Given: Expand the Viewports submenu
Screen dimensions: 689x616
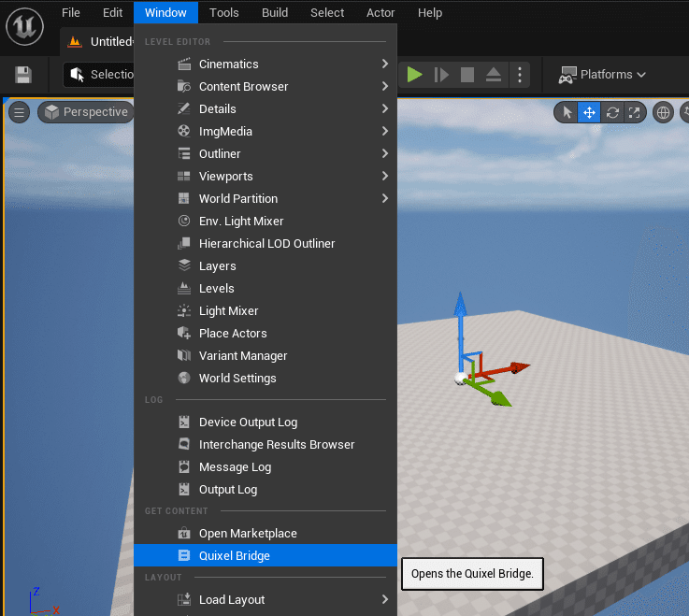Looking at the screenshot, I should pos(266,176).
